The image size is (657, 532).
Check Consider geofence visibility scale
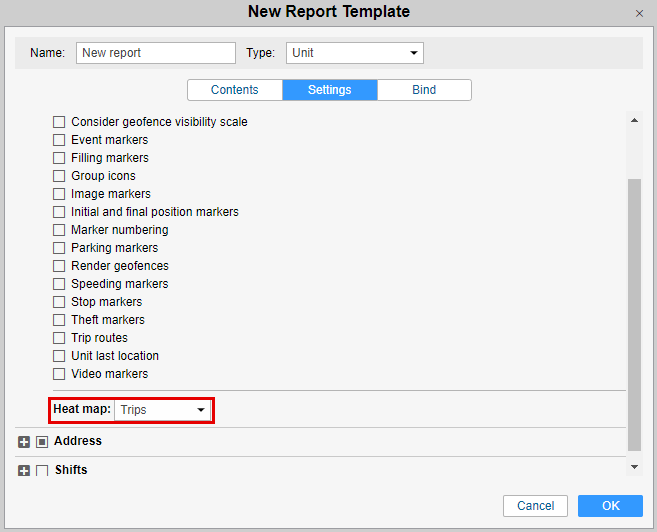coord(59,122)
